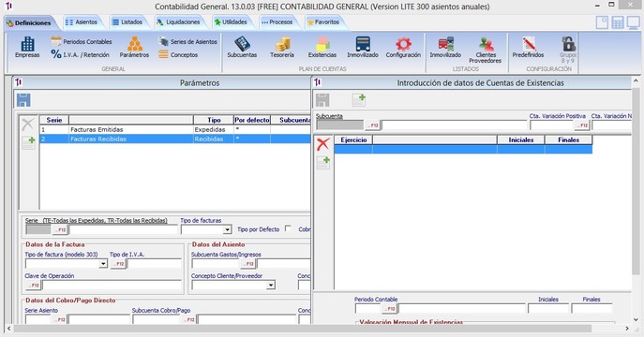
Task: Switch to the Definiciones tab
Action: 29,23
